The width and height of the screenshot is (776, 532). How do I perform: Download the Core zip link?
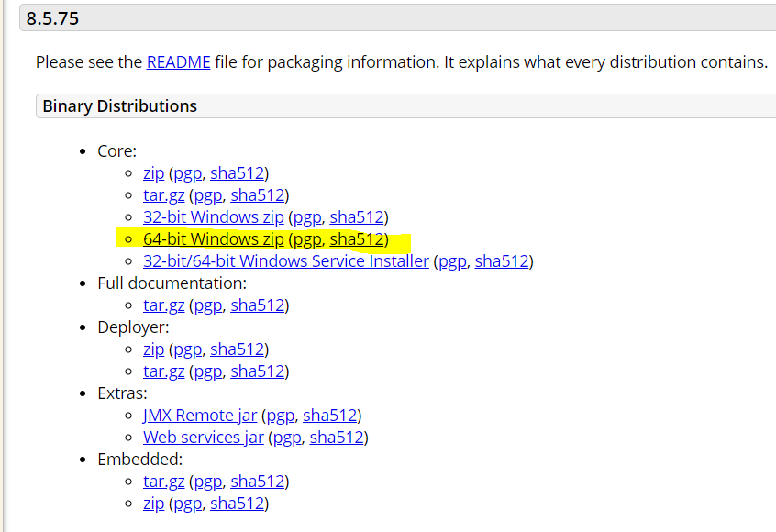(153, 173)
